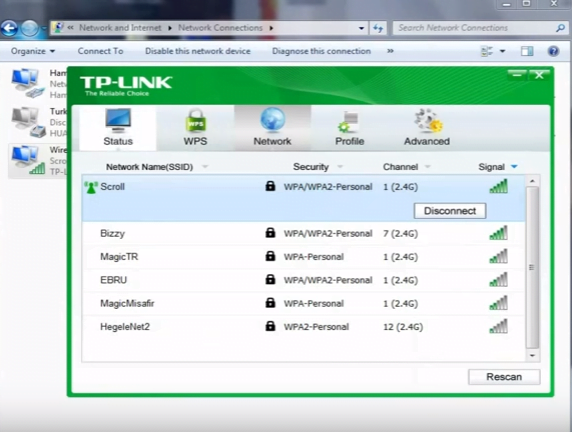Click the lock icon next to MagicTR

(270, 256)
